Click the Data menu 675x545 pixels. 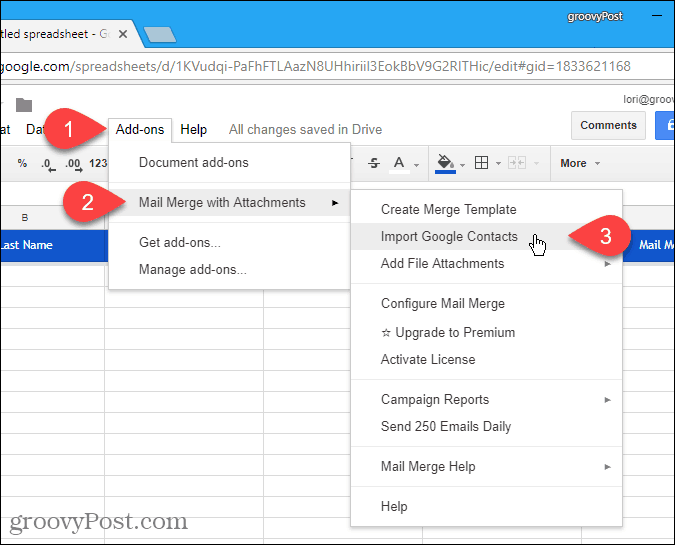click(34, 130)
